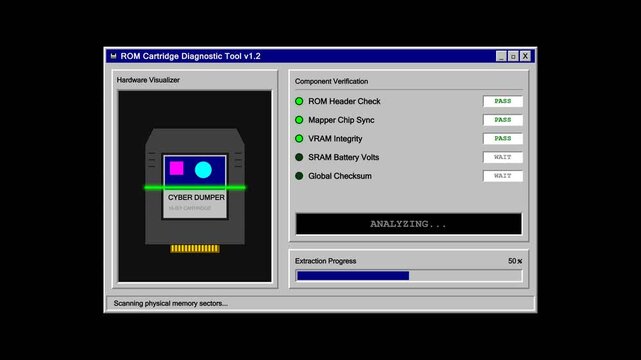
Task: Click the cyan circle on cartridge label
Action: (203, 170)
